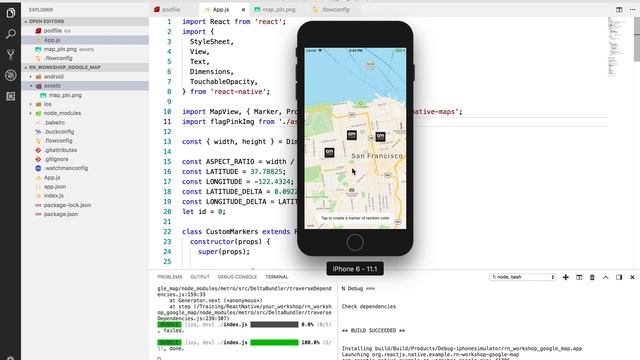The height and width of the screenshot is (360, 640).
Task: Show the Terminal panel tab
Action: 277,277
